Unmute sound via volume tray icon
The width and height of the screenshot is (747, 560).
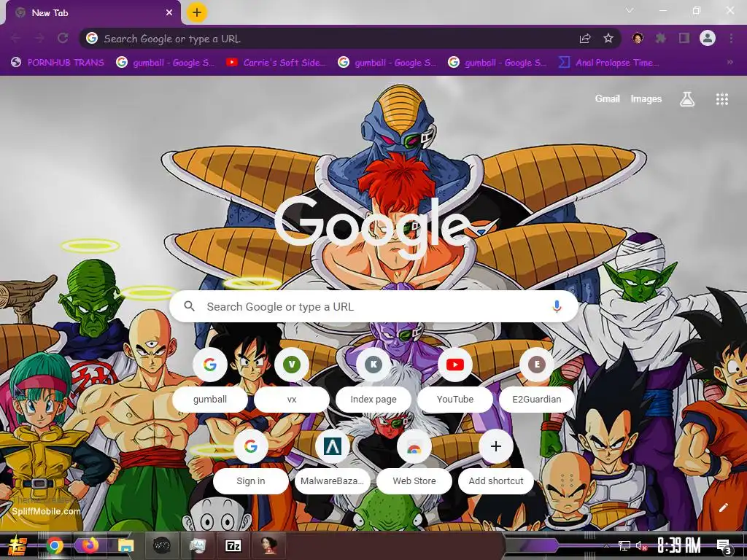click(642, 545)
